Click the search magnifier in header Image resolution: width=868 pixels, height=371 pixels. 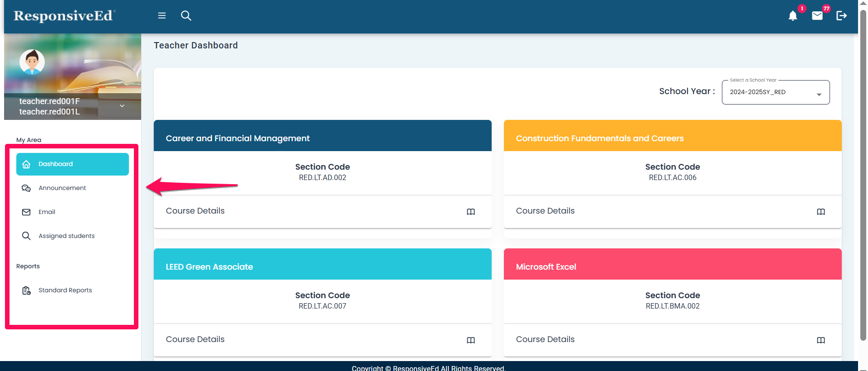pyautogui.click(x=186, y=16)
